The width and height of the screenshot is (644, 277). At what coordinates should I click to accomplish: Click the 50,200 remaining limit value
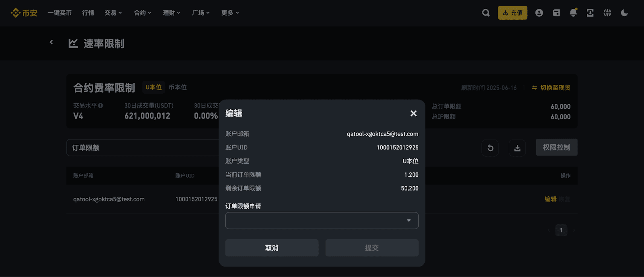point(410,189)
